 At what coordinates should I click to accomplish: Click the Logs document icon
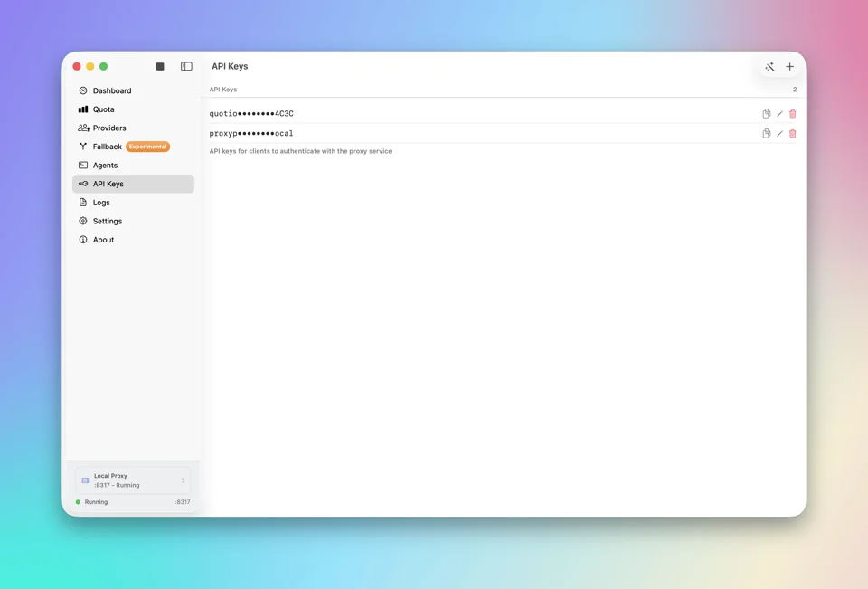83,203
